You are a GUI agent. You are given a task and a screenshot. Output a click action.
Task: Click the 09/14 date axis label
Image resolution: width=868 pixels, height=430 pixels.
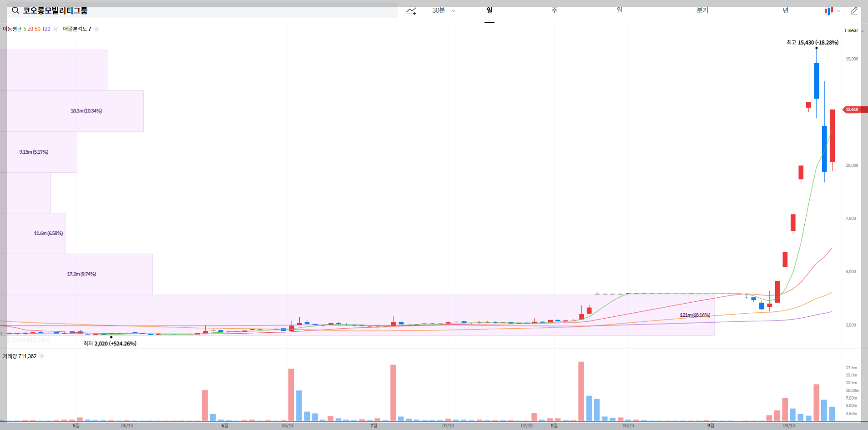click(789, 426)
